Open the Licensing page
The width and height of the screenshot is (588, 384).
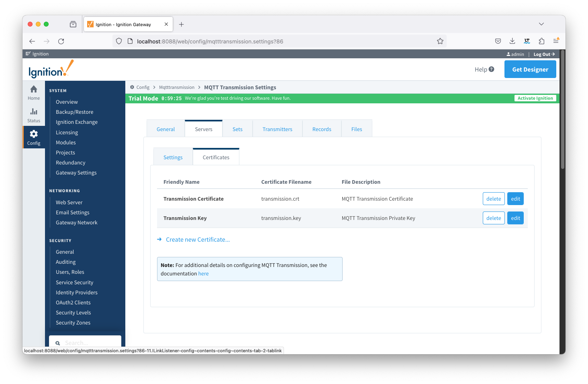[67, 132]
